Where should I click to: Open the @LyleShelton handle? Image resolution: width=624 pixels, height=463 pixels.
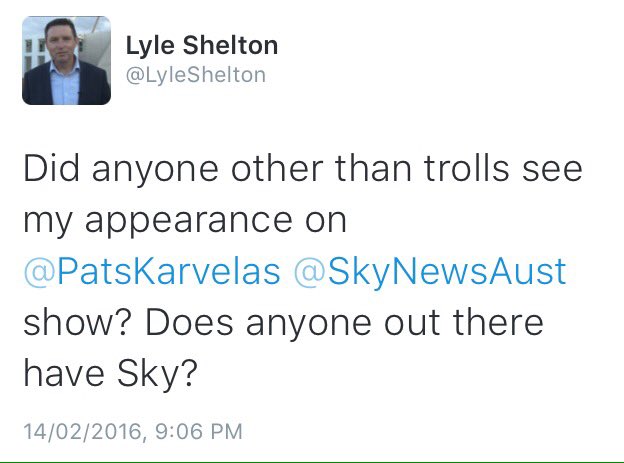click(196, 75)
